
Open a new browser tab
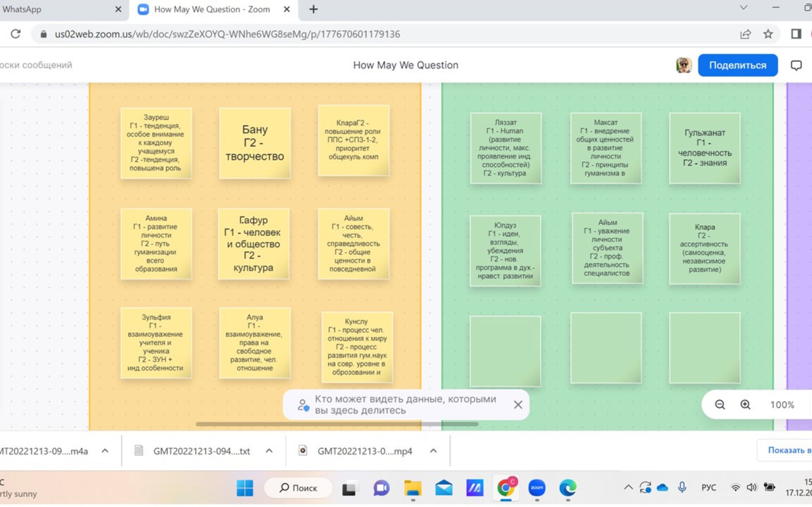click(x=313, y=10)
